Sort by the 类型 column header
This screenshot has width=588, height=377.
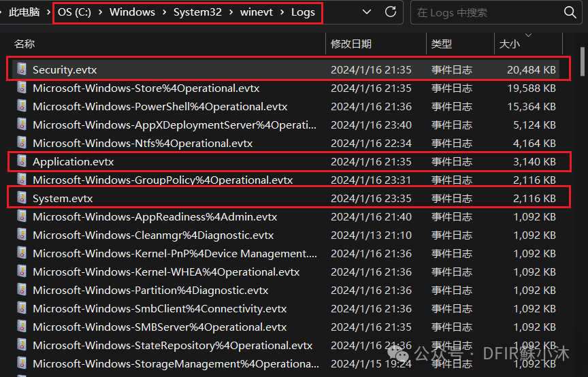[x=442, y=44]
